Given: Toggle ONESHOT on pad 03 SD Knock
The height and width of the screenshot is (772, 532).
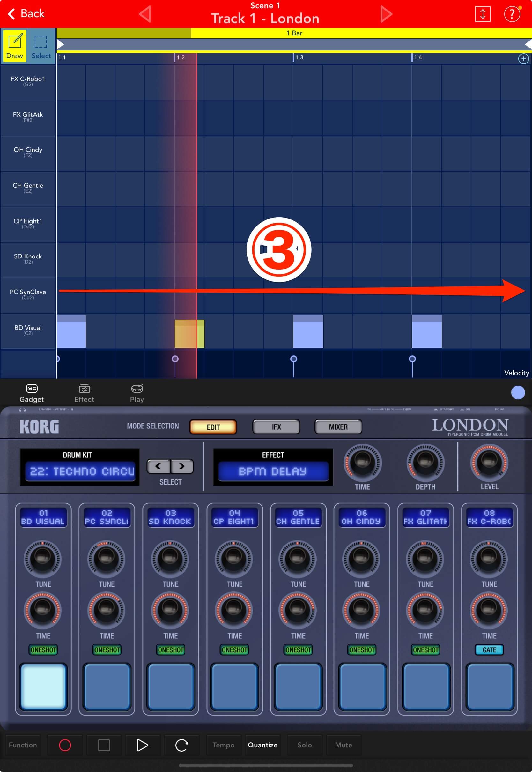Looking at the screenshot, I should coord(170,650).
